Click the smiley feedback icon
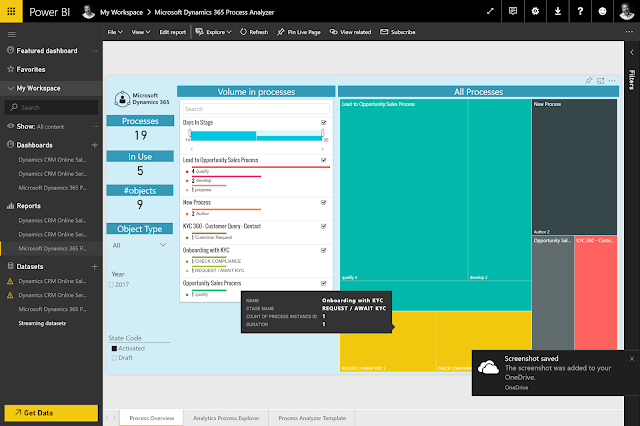This screenshot has height=426, width=640. pos(602,11)
